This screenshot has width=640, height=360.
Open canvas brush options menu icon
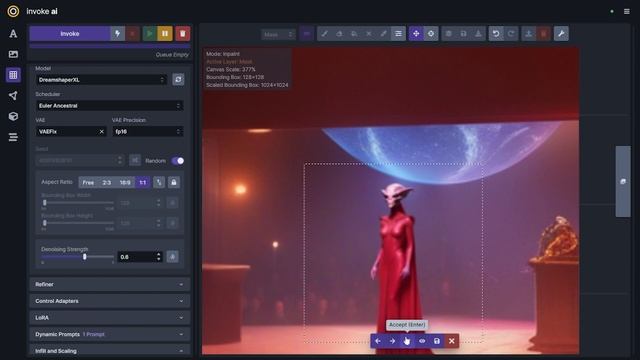[x=398, y=34]
